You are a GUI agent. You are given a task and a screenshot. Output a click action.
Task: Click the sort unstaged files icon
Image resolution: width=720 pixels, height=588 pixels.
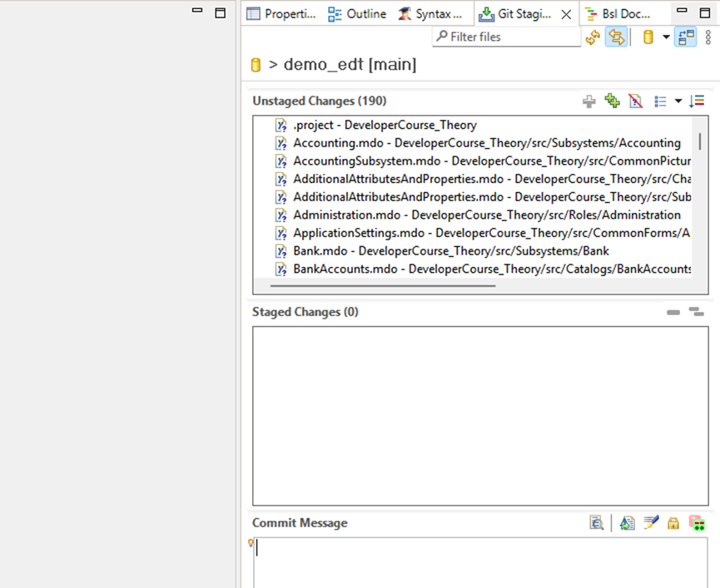(698, 101)
